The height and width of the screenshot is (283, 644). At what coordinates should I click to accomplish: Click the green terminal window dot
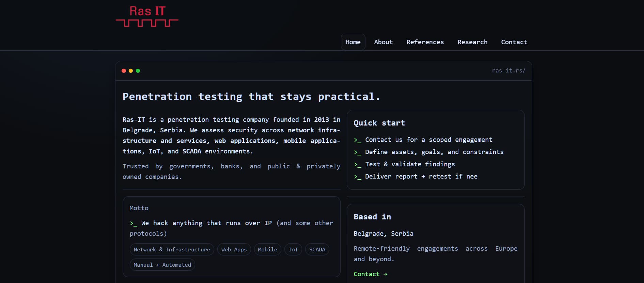tap(138, 71)
